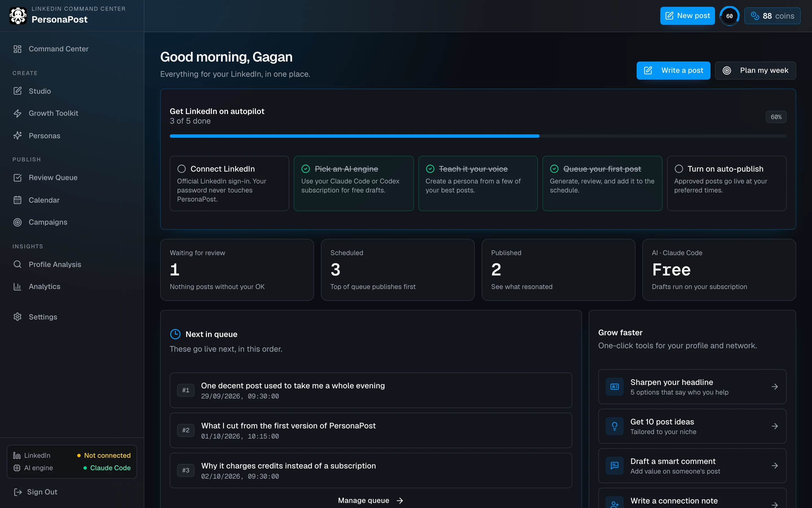Click the Pick an AI engine checkmark
812x508 pixels.
[x=306, y=169]
